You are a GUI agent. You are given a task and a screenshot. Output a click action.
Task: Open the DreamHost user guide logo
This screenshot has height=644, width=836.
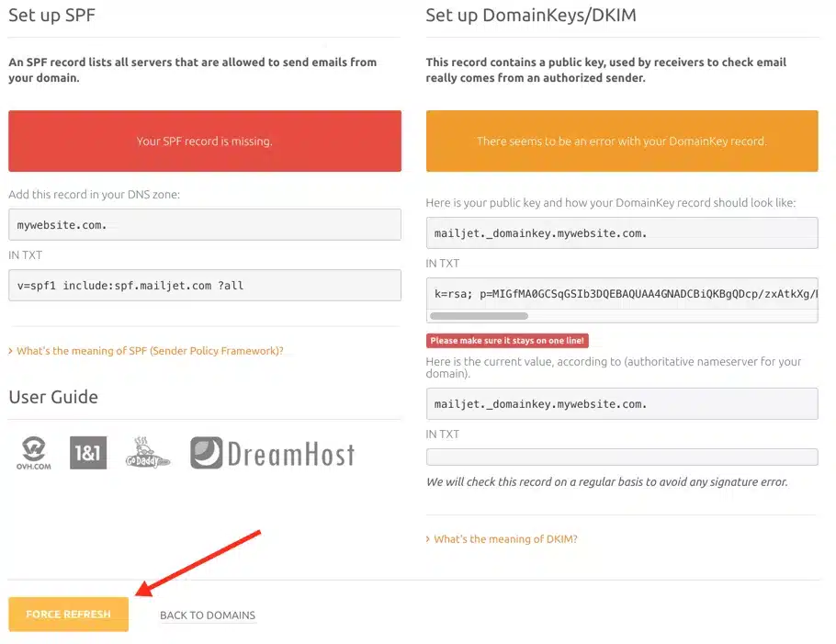[272, 453]
